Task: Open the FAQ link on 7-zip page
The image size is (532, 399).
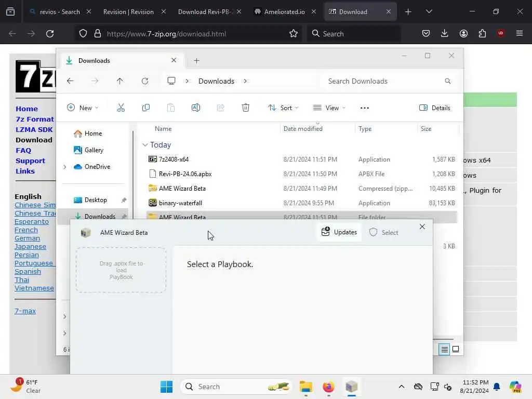Action: 23,150
